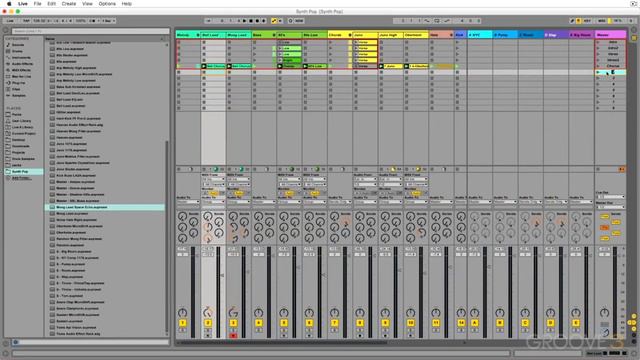Select the Master track header
This screenshot has width=640, height=360.
pos(610,35)
